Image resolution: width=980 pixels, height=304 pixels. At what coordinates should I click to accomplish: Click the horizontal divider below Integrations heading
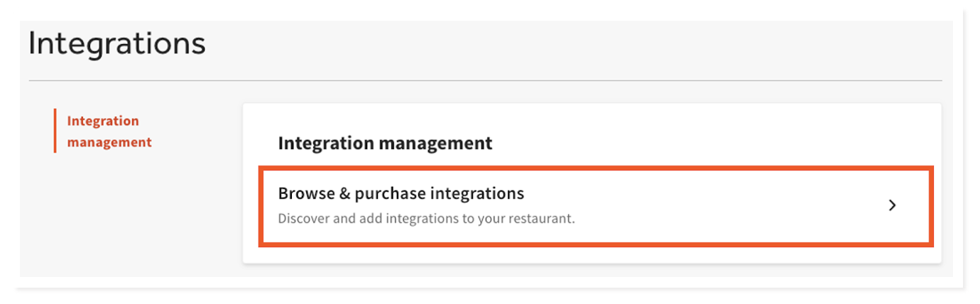pos(485,81)
